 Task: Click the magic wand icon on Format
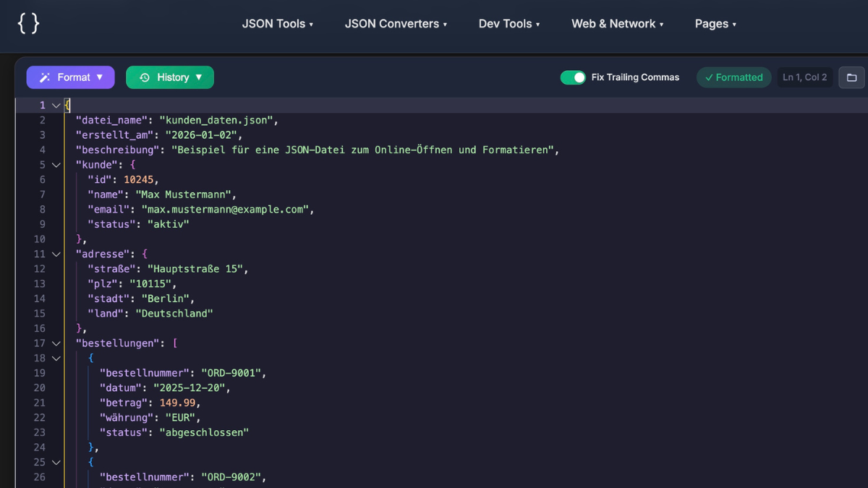pyautogui.click(x=43, y=77)
